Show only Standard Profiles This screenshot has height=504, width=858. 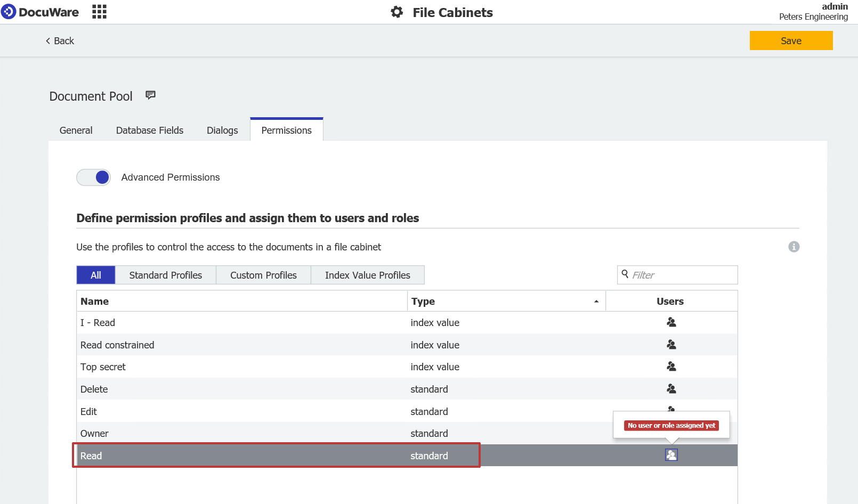[x=165, y=275]
